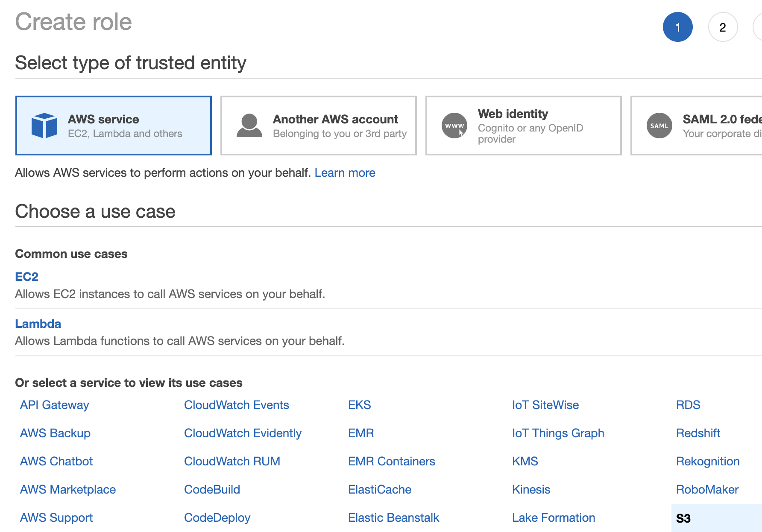Go to step 1 circle

click(x=678, y=27)
